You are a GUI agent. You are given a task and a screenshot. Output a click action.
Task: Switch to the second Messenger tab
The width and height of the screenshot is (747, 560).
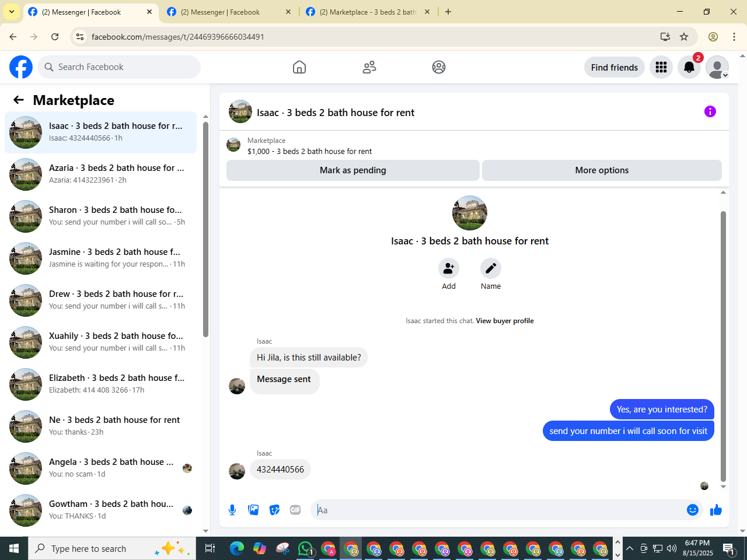228,12
